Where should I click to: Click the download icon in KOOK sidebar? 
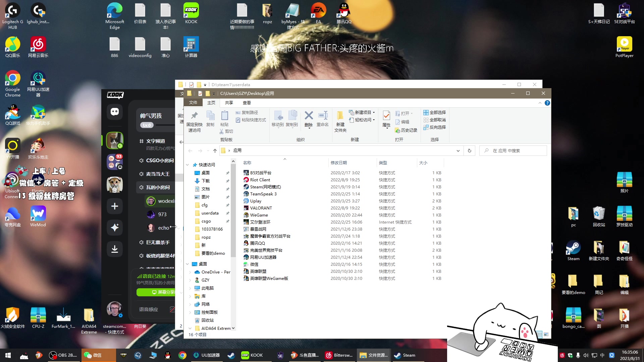tap(115, 249)
